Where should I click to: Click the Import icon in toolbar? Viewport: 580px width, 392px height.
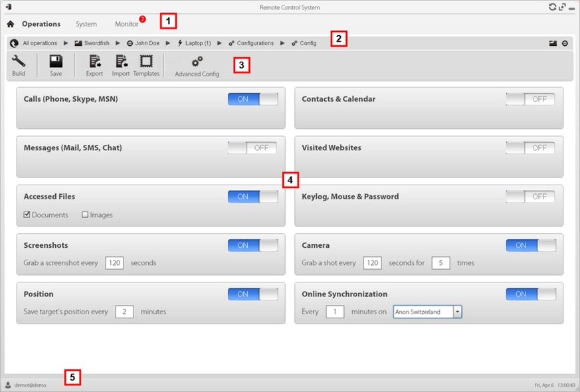pyautogui.click(x=121, y=62)
